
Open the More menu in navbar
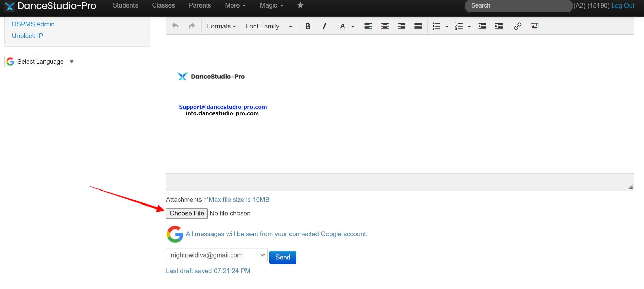point(235,5)
